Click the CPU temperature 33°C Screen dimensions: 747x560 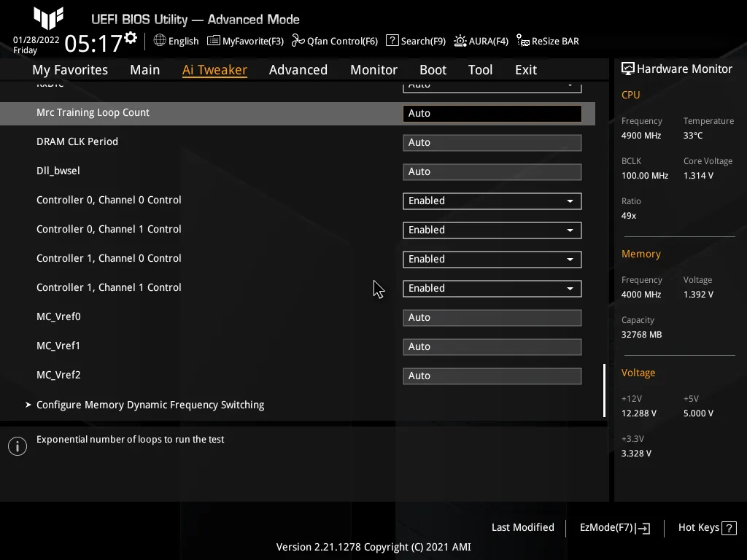693,136
